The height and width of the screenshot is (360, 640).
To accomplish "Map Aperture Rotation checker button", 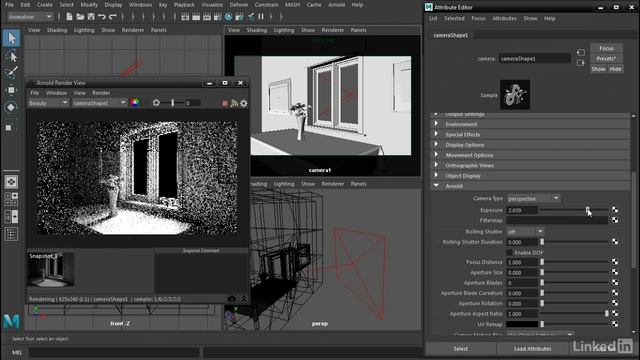I will click(615, 303).
